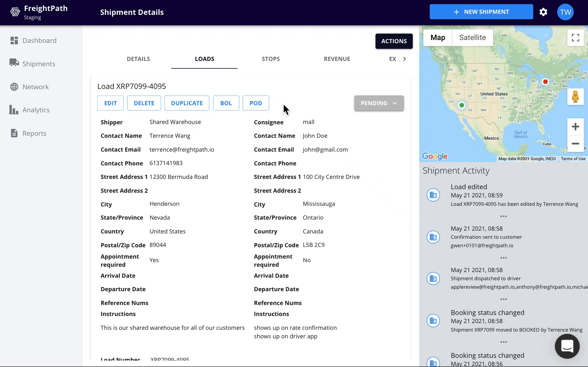Open the partially visible EX tab
This screenshot has width=588, height=367.
tap(392, 59)
